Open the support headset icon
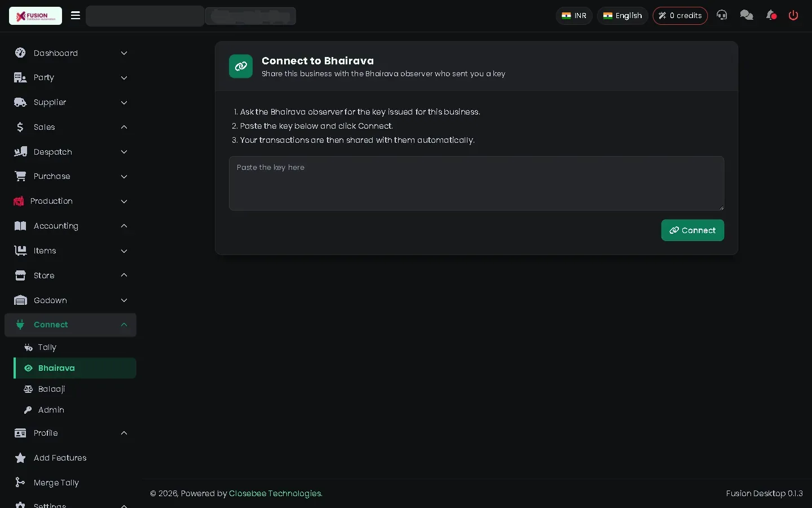 (722, 15)
